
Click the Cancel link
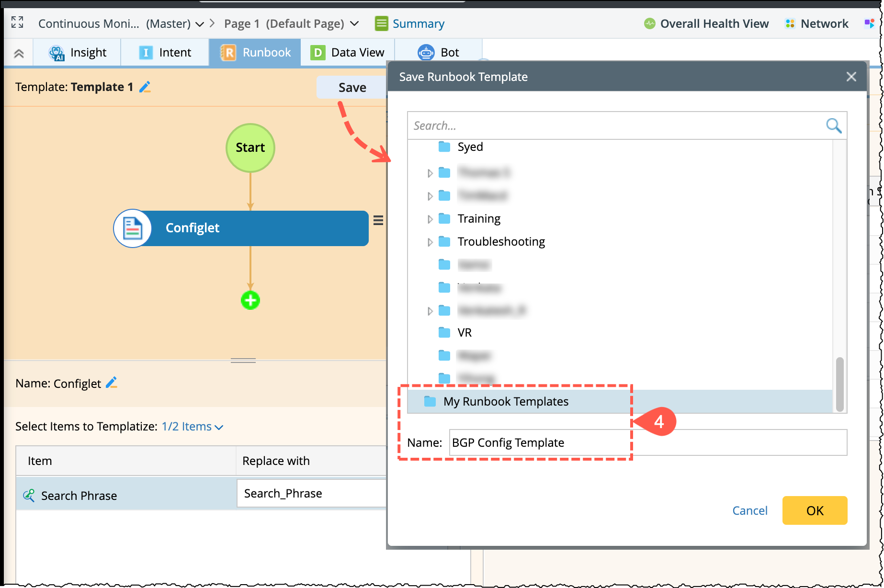pyautogui.click(x=749, y=510)
